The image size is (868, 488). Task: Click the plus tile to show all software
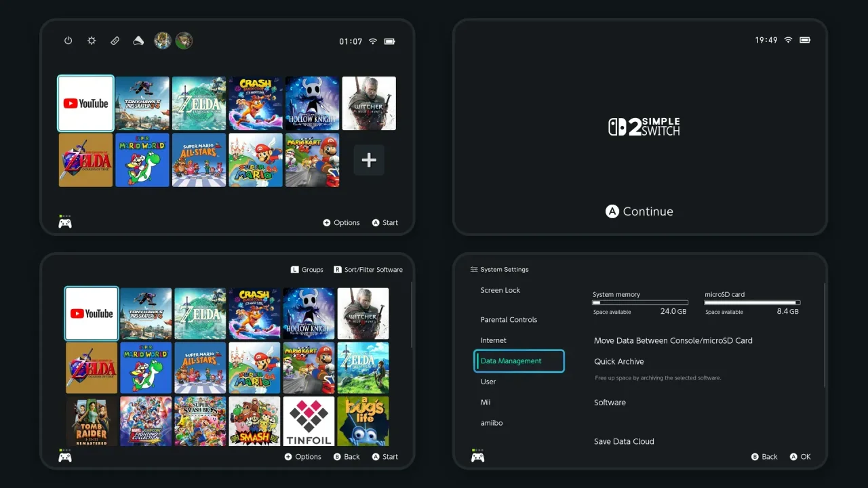click(369, 160)
